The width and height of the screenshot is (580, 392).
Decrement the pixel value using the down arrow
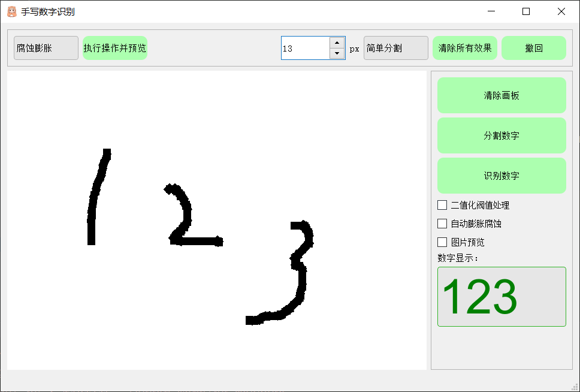point(337,53)
